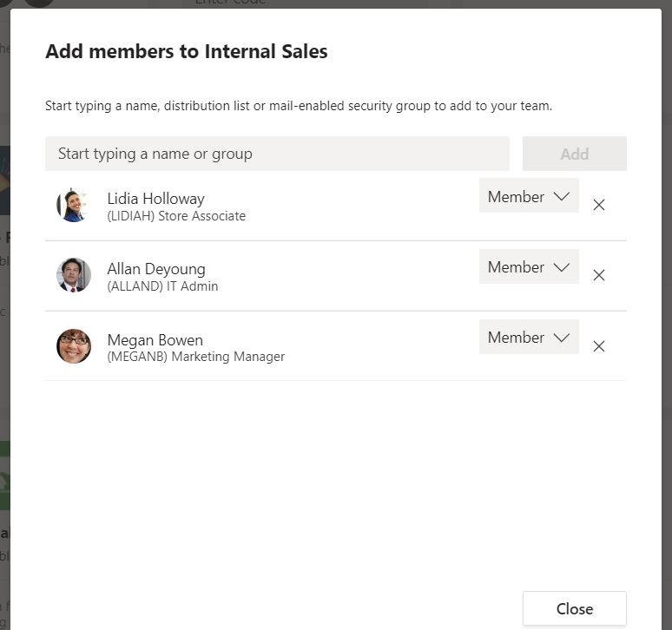Viewport: 672px width, 630px height.
Task: Change Megan Bowen's role via Member dropdown
Action: 529,337
